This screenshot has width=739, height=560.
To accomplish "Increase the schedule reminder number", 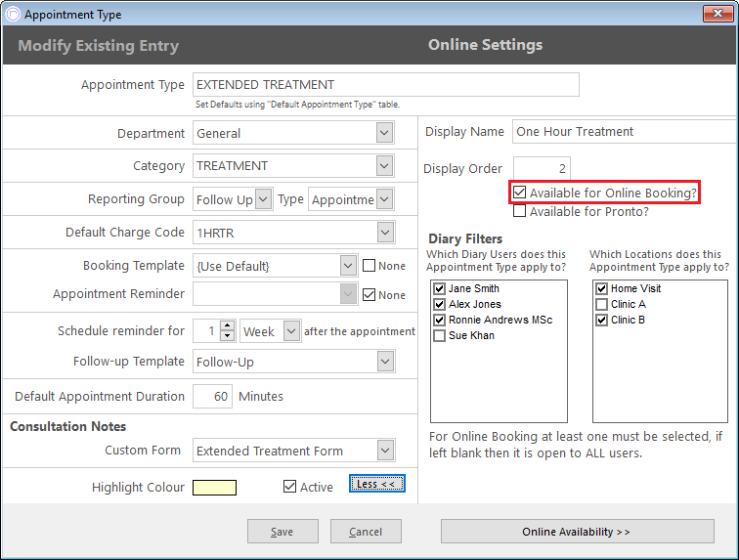I will [x=227, y=325].
